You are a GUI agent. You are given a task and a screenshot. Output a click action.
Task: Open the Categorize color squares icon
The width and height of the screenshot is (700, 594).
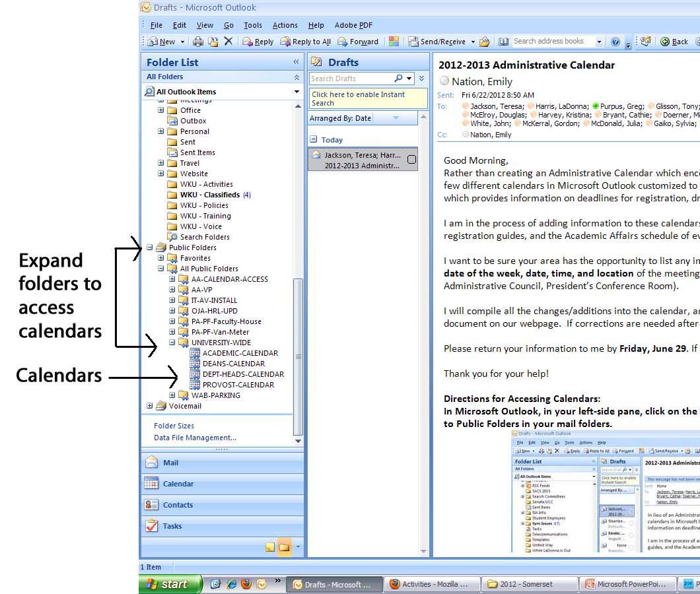coord(394,42)
